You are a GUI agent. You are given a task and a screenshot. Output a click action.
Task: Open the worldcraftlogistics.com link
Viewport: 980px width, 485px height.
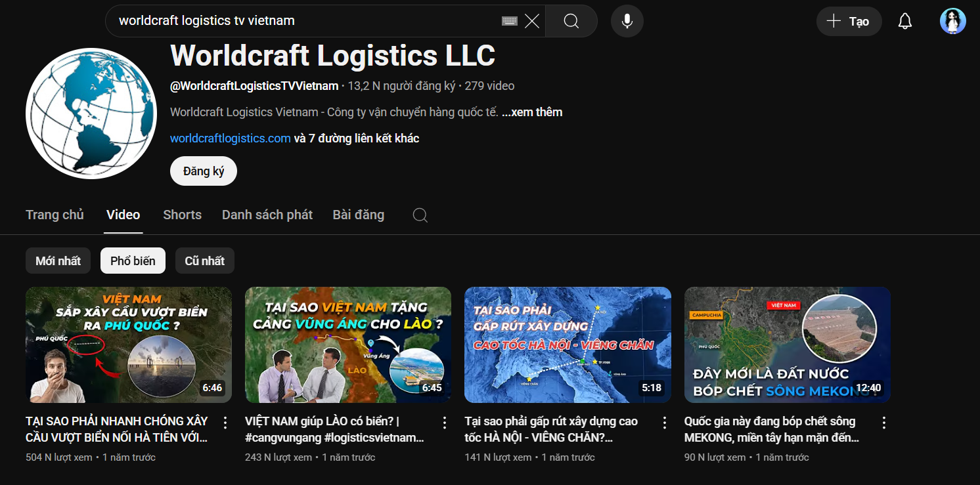pos(230,138)
